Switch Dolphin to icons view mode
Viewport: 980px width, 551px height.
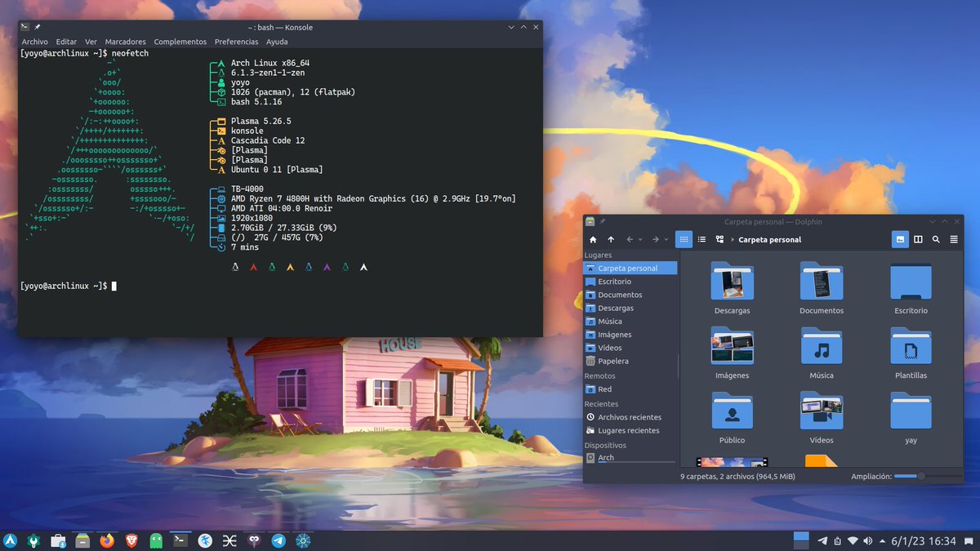point(684,239)
